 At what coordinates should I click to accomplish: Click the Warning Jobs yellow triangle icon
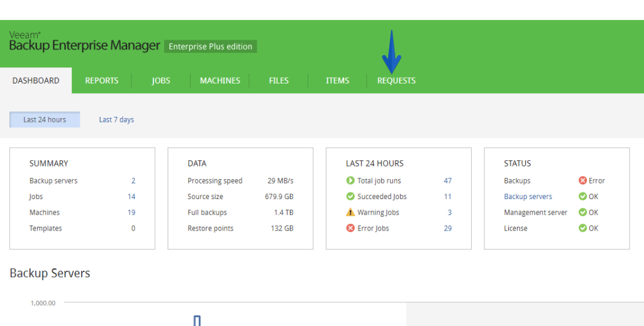pos(350,212)
